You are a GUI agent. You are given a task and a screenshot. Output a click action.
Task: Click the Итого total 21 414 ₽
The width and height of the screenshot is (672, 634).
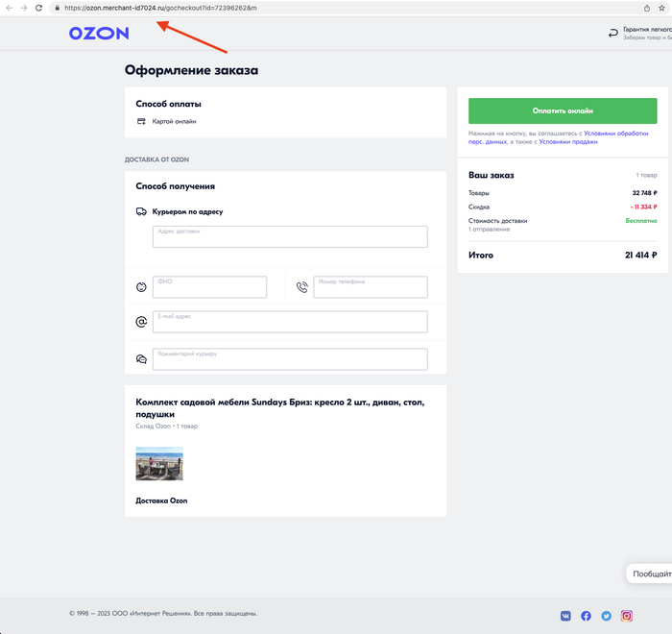pos(640,256)
